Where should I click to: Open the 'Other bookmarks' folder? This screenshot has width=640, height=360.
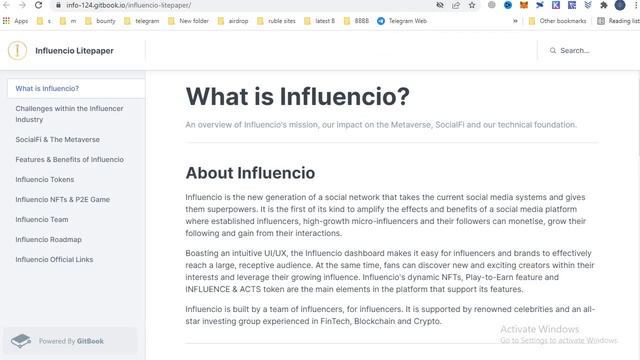pos(557,21)
